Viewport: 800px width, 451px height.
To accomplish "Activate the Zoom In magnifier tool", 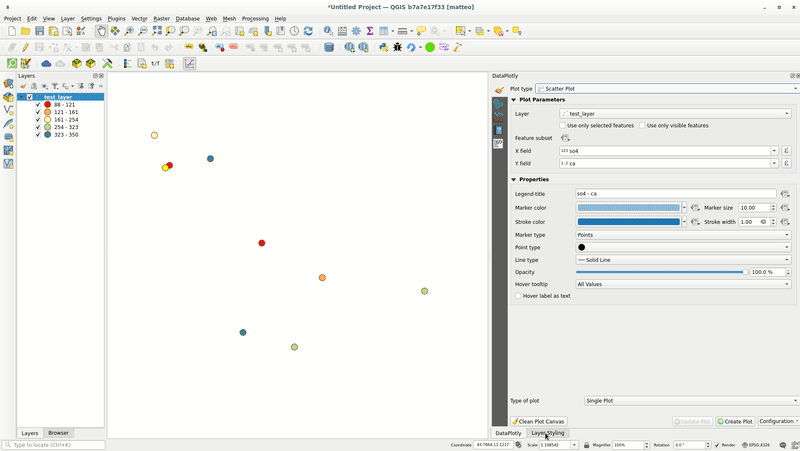I will [129, 31].
